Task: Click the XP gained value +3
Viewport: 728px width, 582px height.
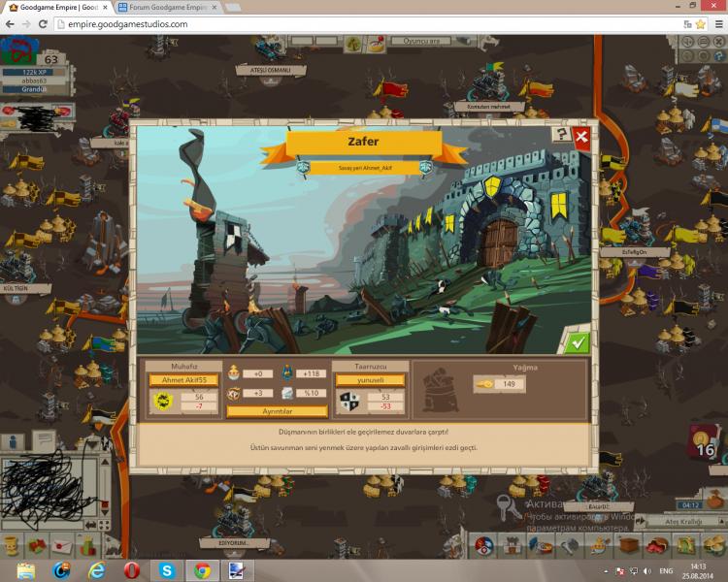Action: click(x=258, y=393)
